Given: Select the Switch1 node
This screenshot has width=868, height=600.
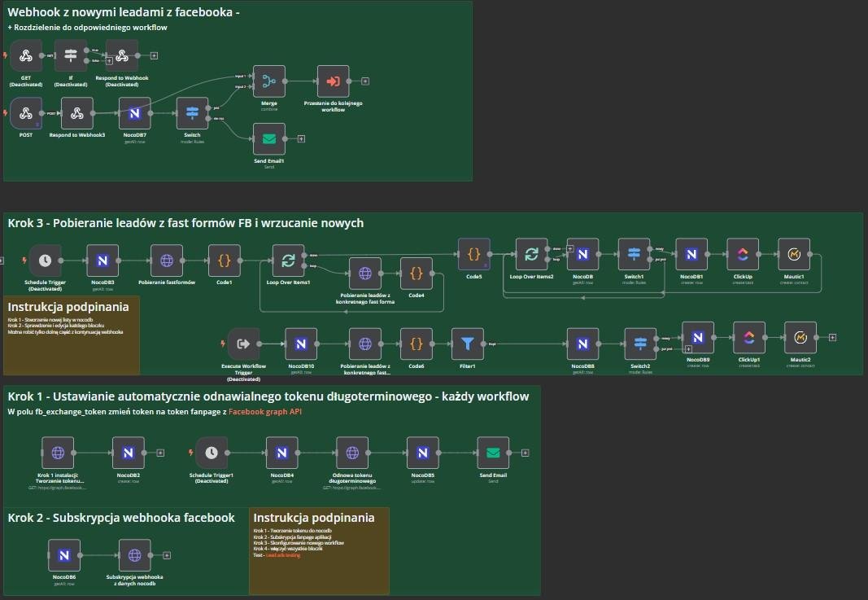Looking at the screenshot, I should pyautogui.click(x=634, y=254).
